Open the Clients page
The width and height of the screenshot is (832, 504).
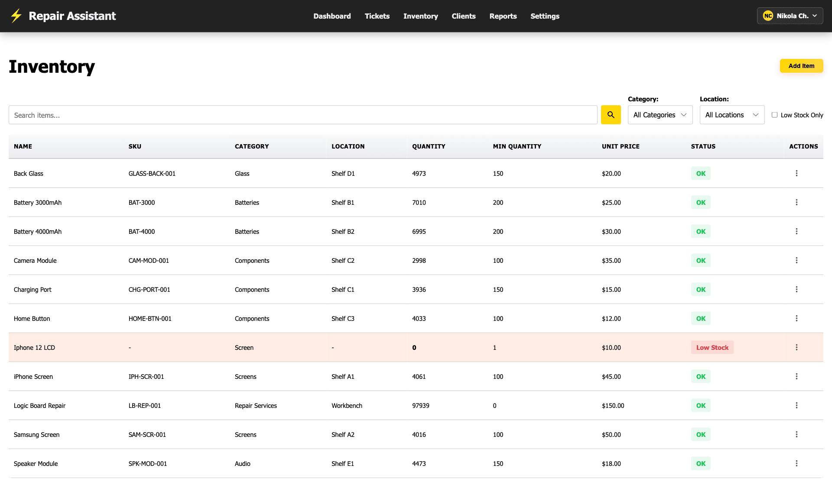pos(464,16)
